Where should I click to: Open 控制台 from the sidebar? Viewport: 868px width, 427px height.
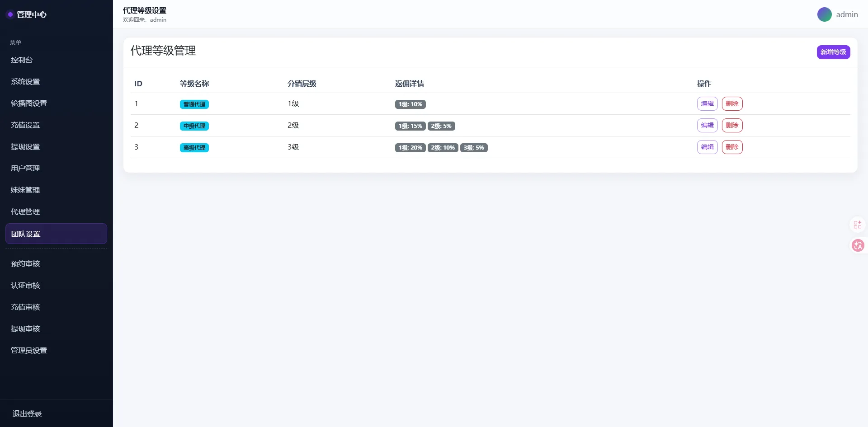click(22, 60)
